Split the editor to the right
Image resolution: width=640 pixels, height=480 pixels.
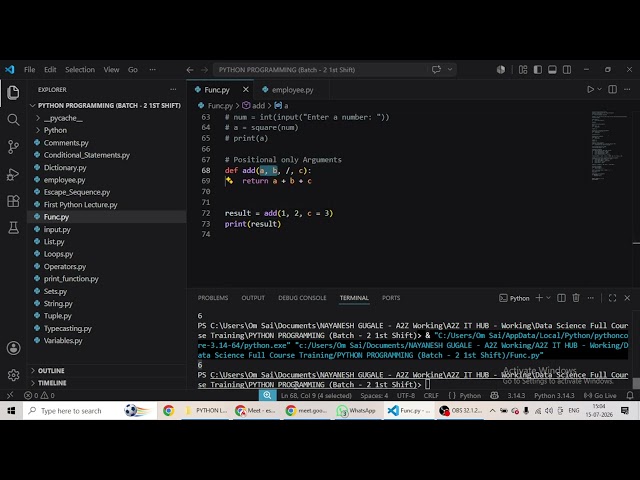(x=612, y=89)
